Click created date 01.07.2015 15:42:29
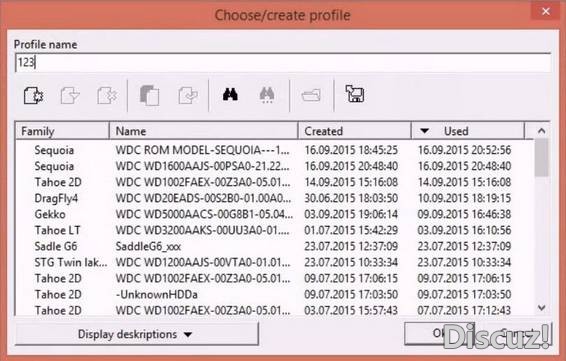 (351, 230)
